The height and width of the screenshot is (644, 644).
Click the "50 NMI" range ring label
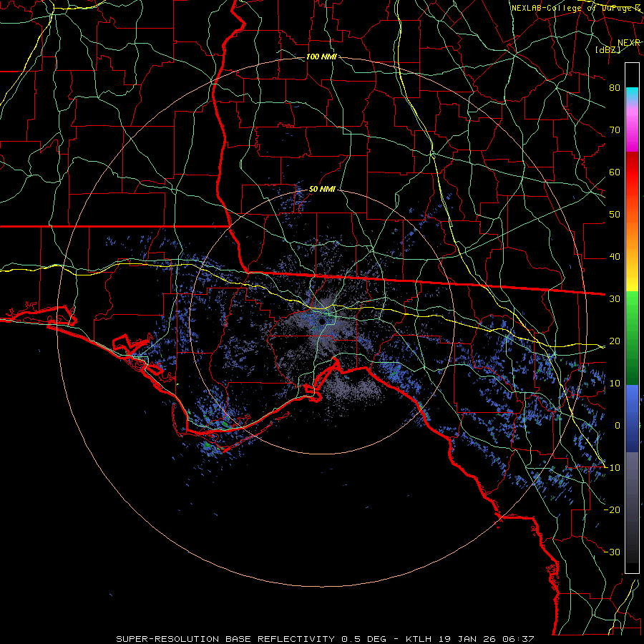click(x=322, y=189)
